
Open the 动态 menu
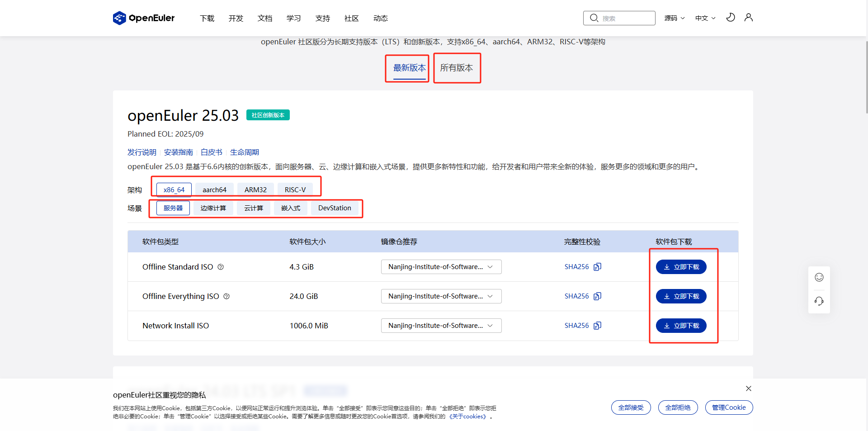click(381, 18)
